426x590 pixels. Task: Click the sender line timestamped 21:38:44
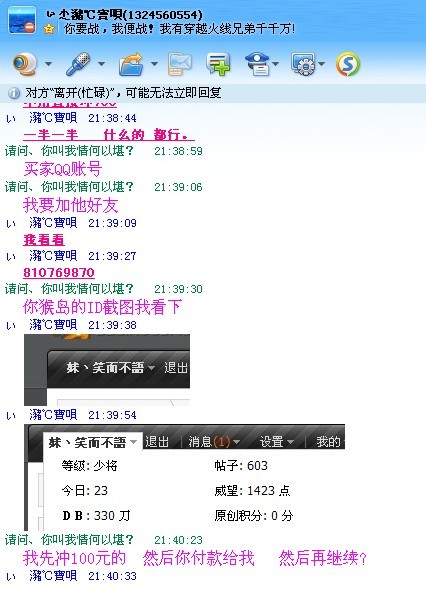pos(72,118)
